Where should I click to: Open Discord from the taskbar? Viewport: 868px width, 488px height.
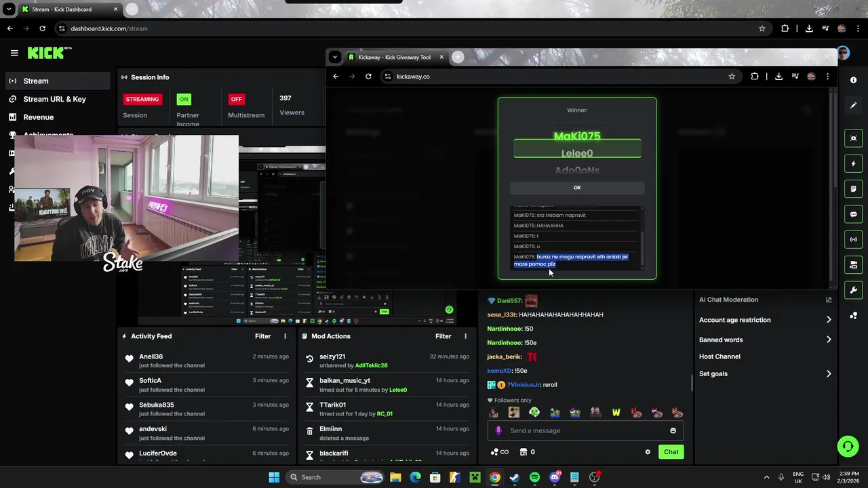(x=555, y=477)
